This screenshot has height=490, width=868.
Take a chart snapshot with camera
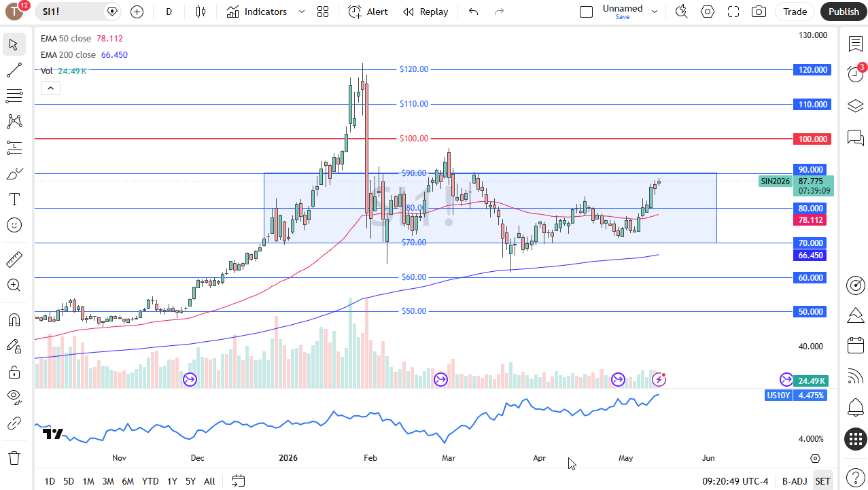coord(759,12)
